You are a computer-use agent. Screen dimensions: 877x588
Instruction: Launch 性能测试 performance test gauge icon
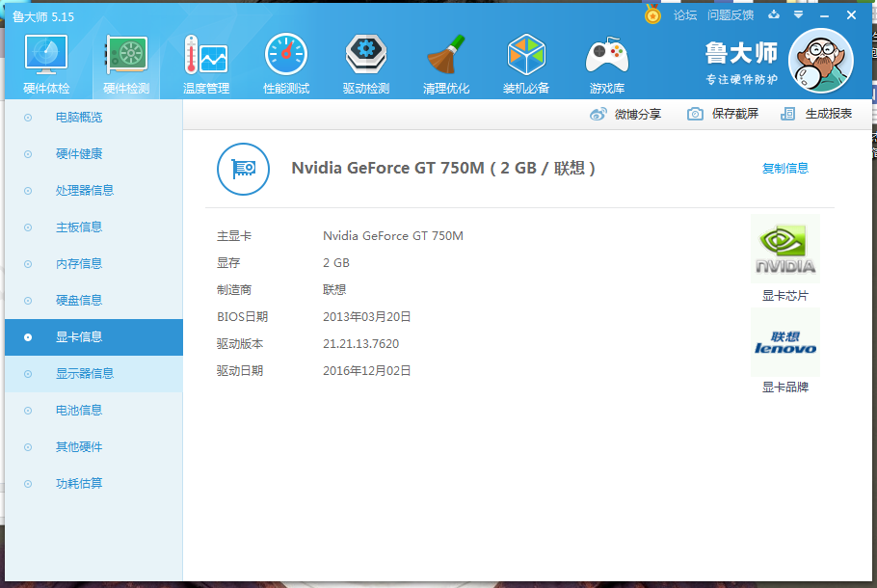tap(286, 54)
